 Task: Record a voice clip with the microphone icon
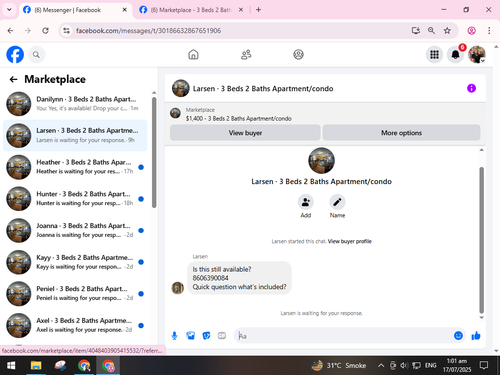point(174,336)
